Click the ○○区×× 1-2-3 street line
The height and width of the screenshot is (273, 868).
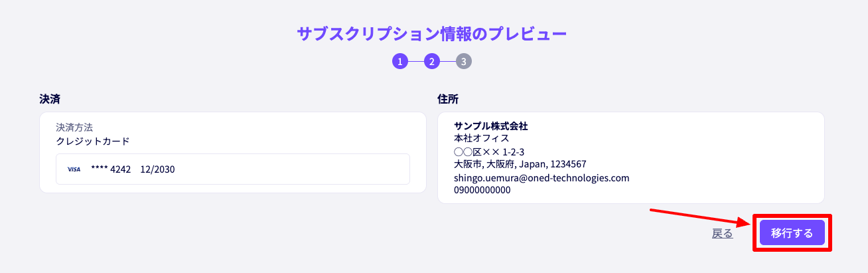click(489, 151)
